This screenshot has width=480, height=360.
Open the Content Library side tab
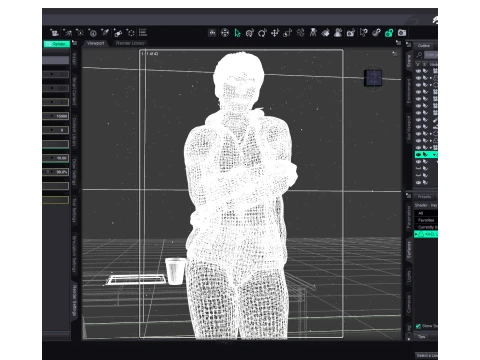(x=75, y=132)
